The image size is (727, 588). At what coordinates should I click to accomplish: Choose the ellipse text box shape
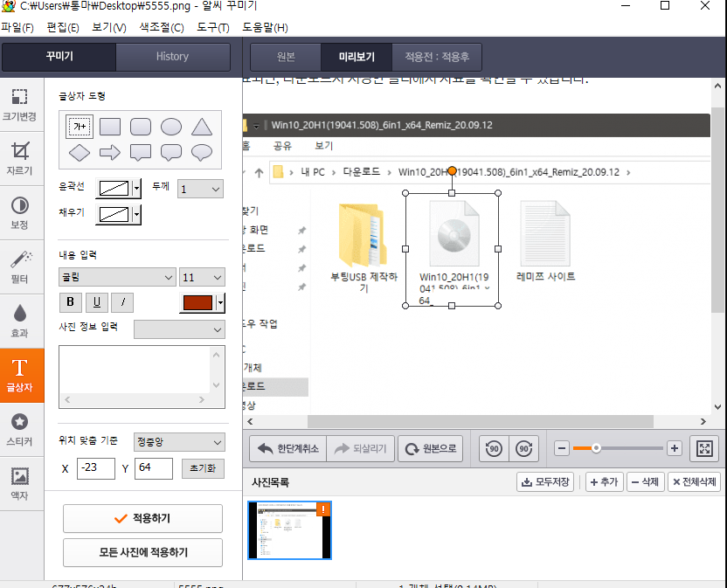click(171, 127)
